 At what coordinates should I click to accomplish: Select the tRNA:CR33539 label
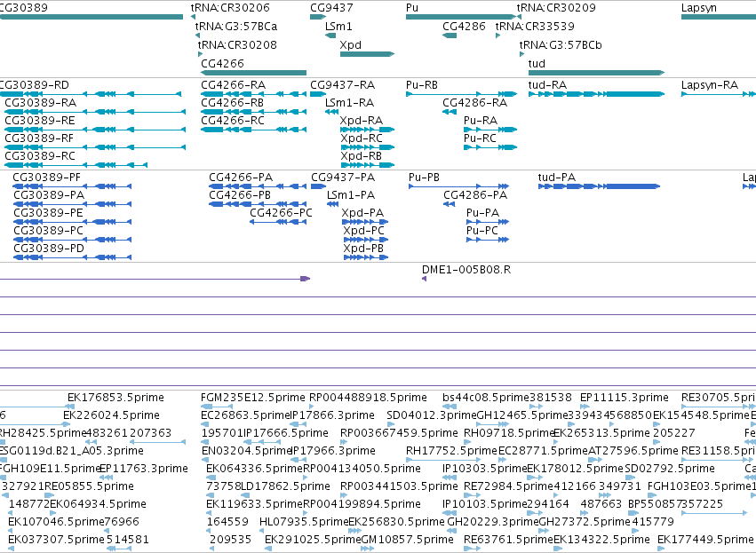[535, 26]
